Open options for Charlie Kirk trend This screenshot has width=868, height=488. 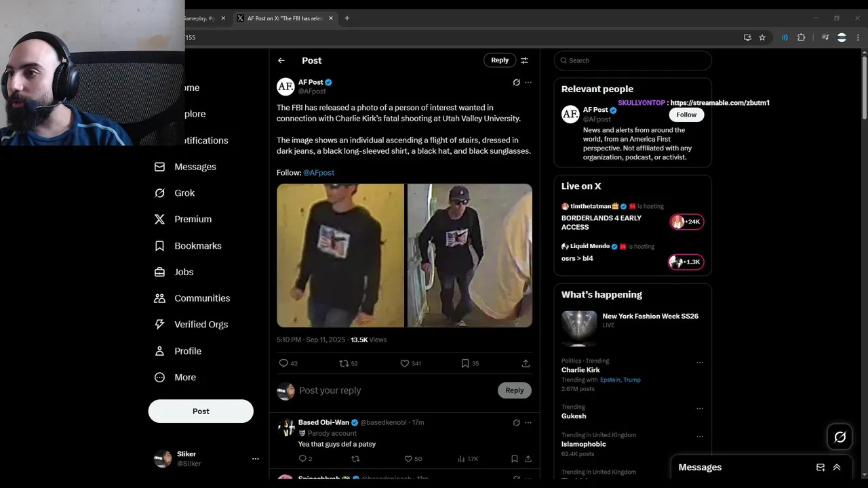[700, 363]
